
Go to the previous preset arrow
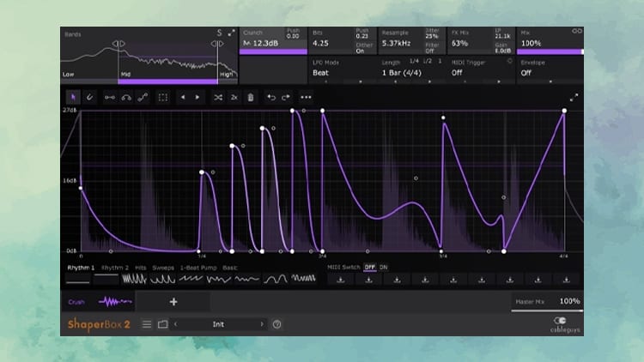[176, 324]
